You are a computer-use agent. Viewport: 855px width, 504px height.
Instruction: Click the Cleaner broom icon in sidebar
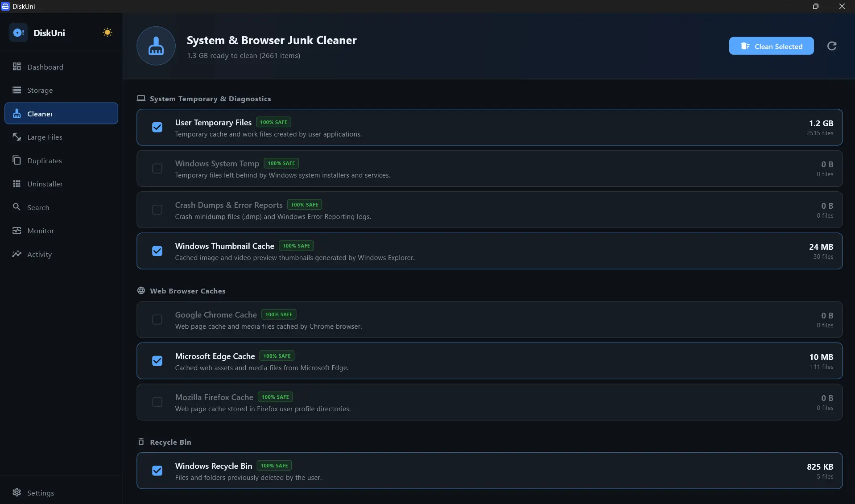coord(17,113)
